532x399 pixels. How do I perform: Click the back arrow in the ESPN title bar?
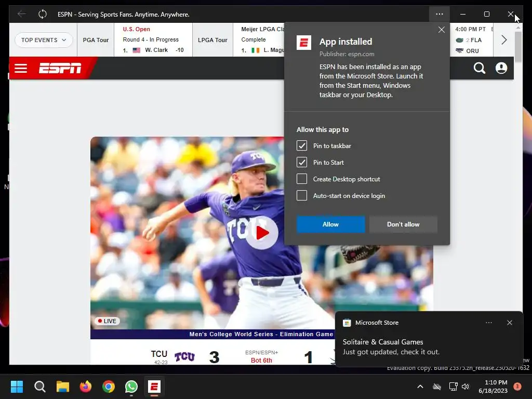click(x=22, y=14)
